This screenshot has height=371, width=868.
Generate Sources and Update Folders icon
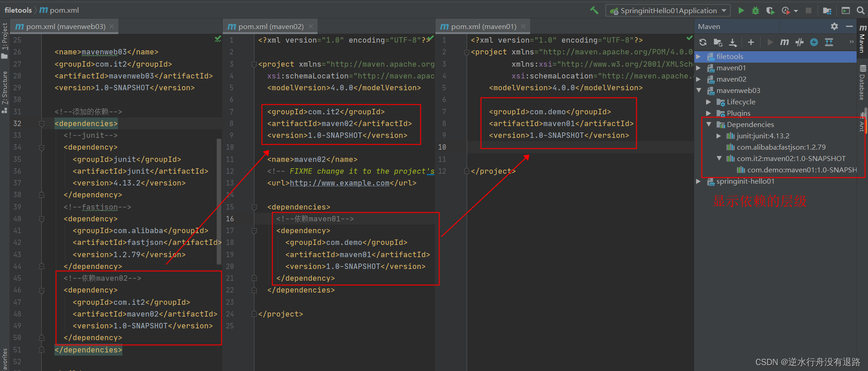(718, 42)
